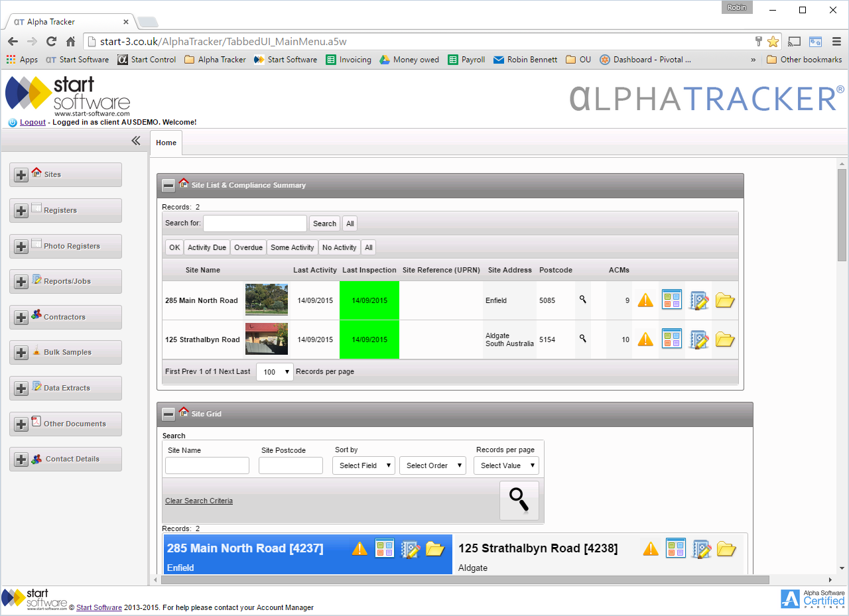Collapse the Site List & Compliance Summary panel

coord(168,185)
